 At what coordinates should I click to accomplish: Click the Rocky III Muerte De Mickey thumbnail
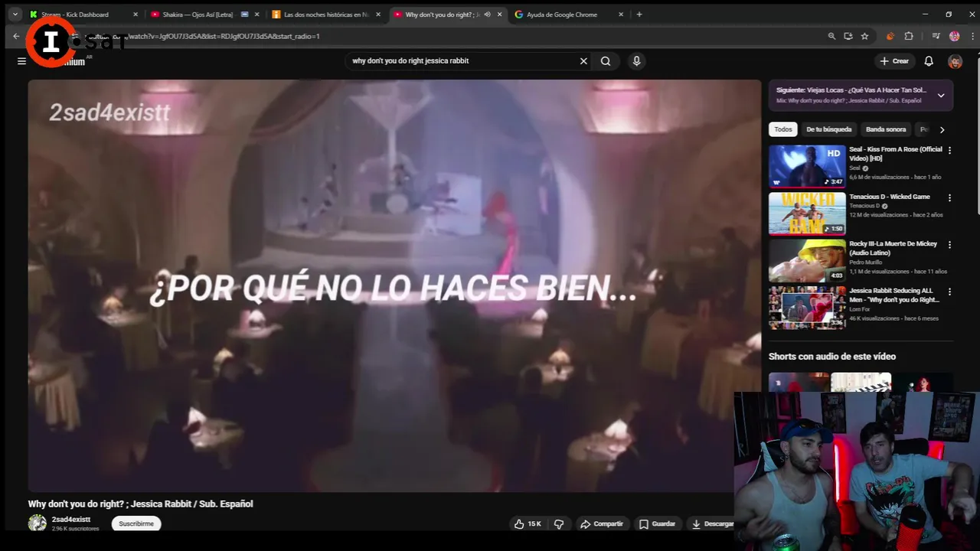(x=807, y=260)
